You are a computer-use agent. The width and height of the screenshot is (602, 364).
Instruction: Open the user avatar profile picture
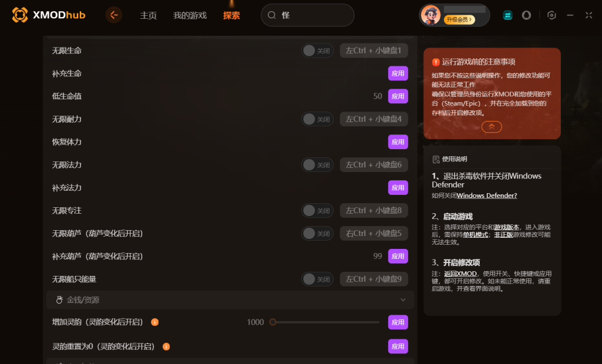pyautogui.click(x=431, y=15)
